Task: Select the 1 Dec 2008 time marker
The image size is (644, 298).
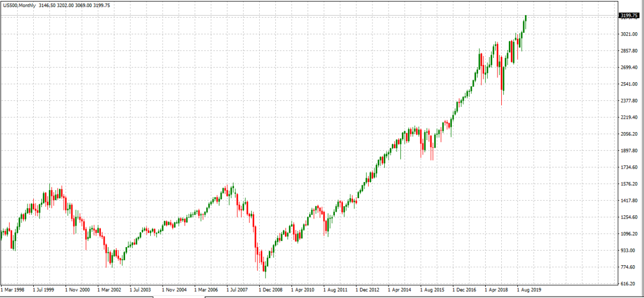Action: point(270,288)
